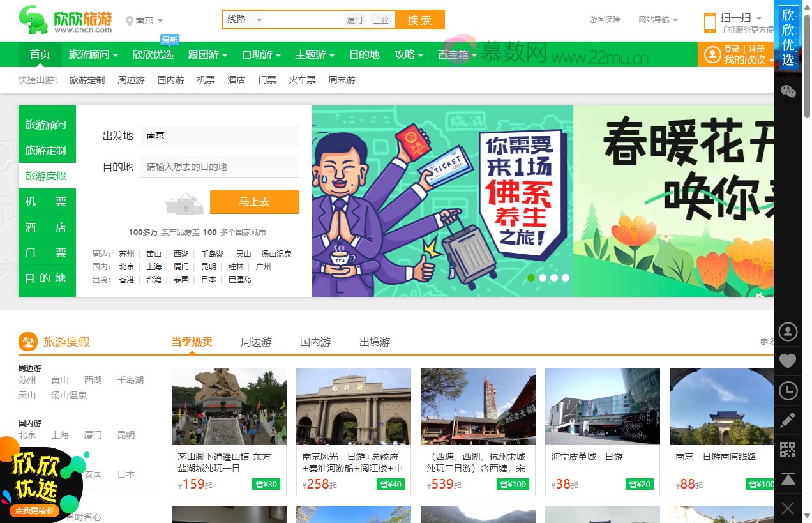Open favorites via the heart icon
The width and height of the screenshot is (812, 523).
pos(788,361)
